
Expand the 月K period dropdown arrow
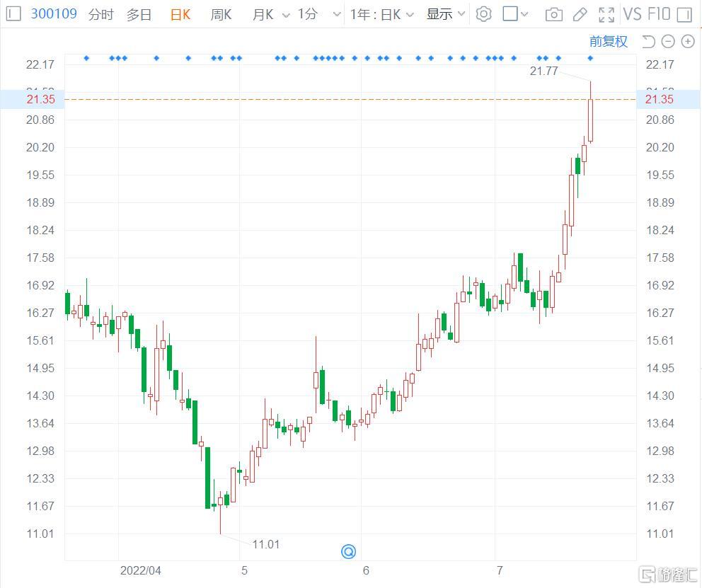click(x=286, y=16)
